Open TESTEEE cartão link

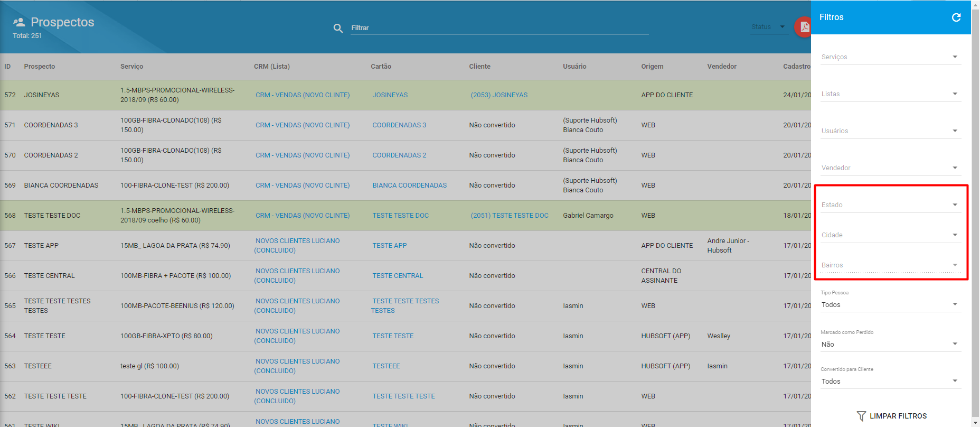pyautogui.click(x=386, y=366)
